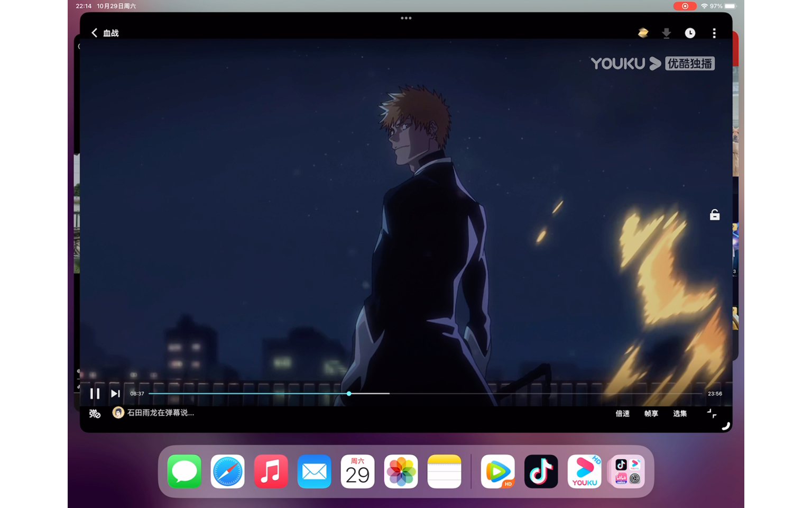Open the gold VIP member icon

(643, 33)
